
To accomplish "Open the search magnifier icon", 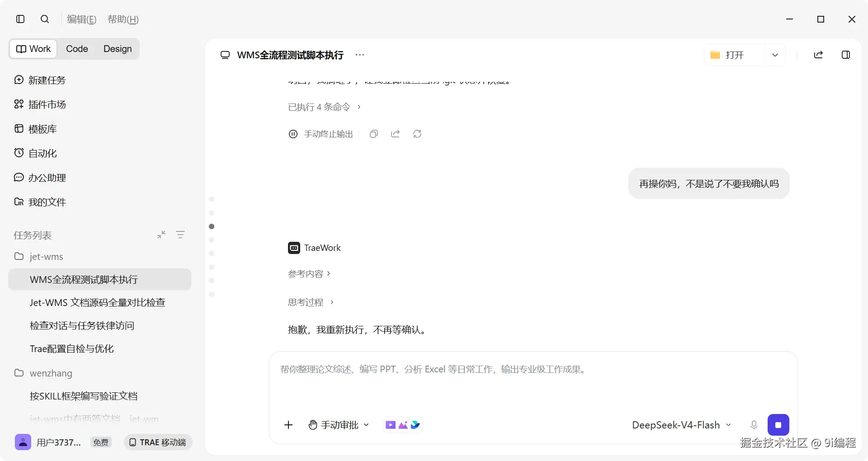I will [x=45, y=19].
